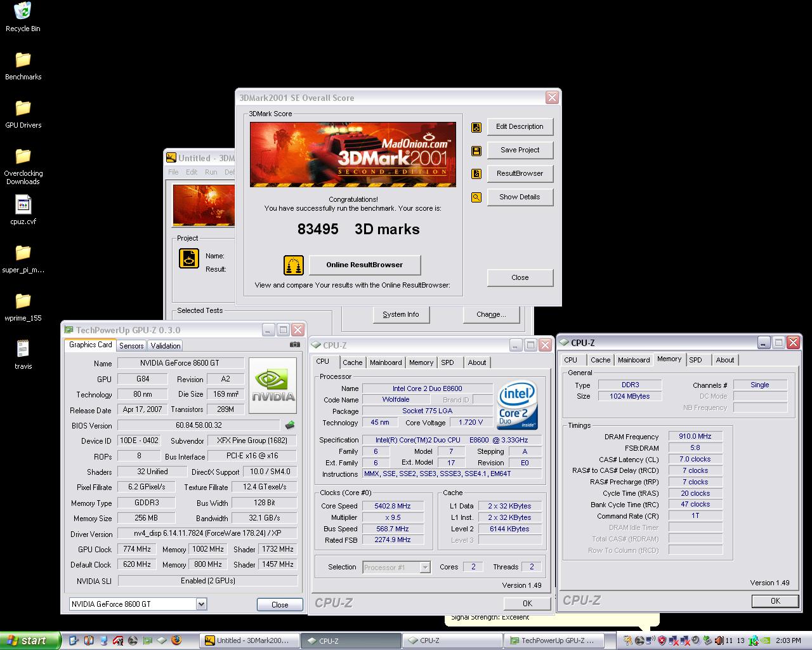Click the Edit Description button

pyautogui.click(x=520, y=127)
